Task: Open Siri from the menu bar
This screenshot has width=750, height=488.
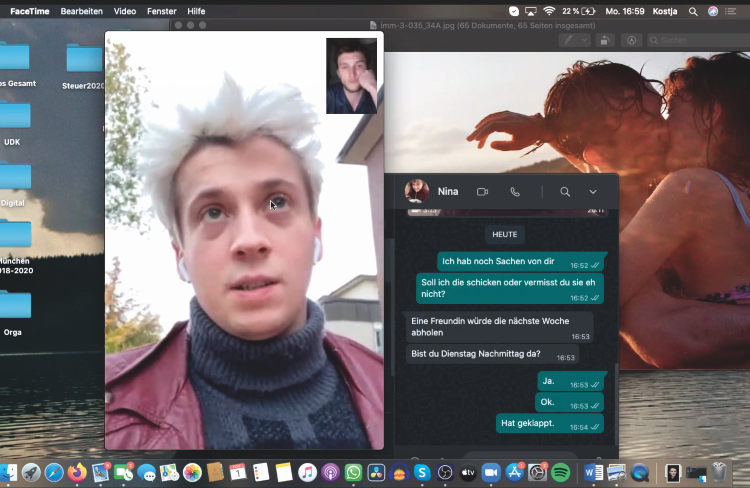Action: 713,11
